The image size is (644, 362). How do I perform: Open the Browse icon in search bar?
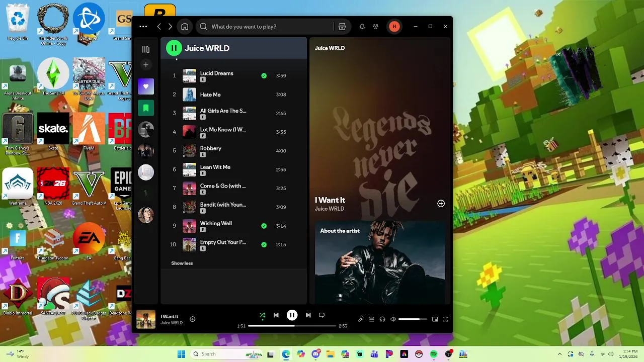pos(342,27)
